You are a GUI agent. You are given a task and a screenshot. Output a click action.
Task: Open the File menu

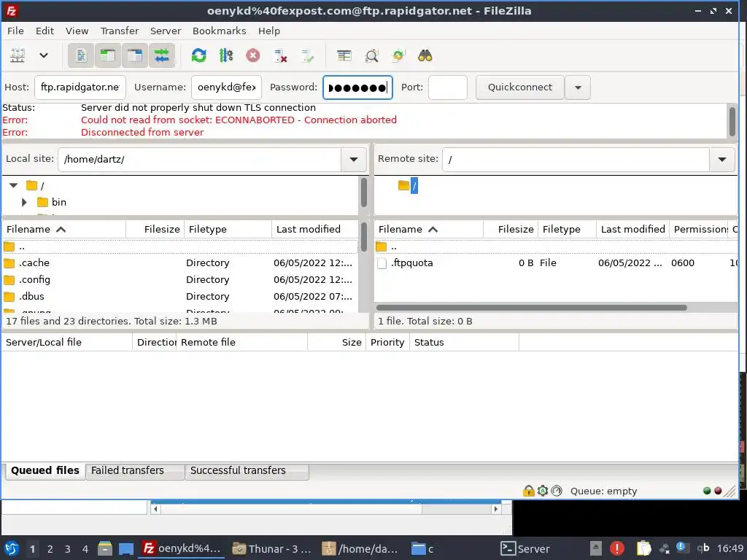pyautogui.click(x=15, y=31)
